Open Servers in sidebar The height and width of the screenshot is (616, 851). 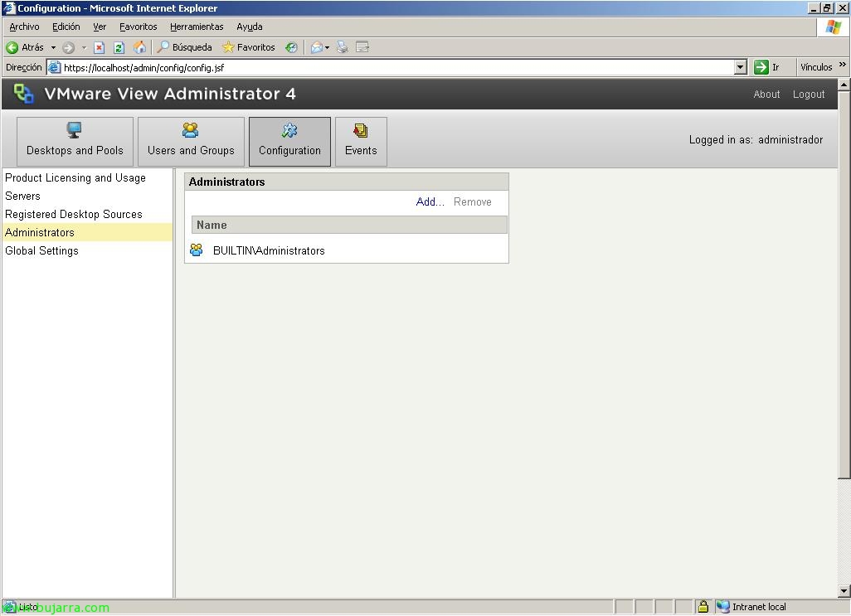click(22, 196)
